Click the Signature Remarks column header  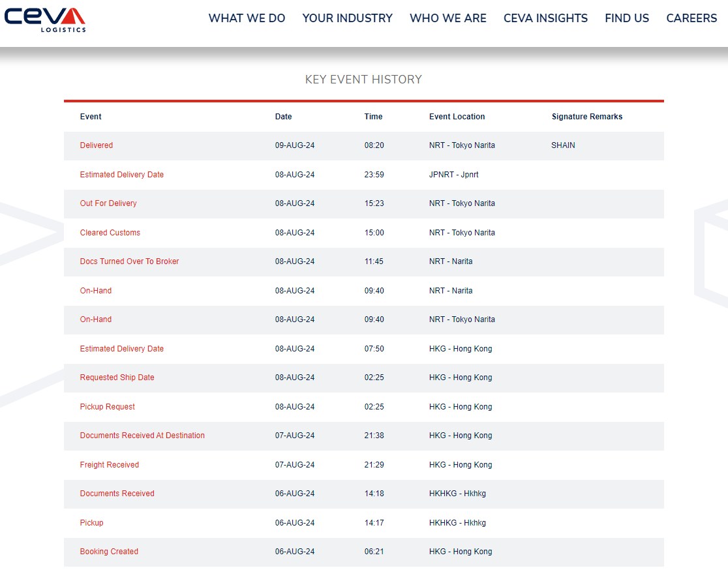pyautogui.click(x=587, y=117)
